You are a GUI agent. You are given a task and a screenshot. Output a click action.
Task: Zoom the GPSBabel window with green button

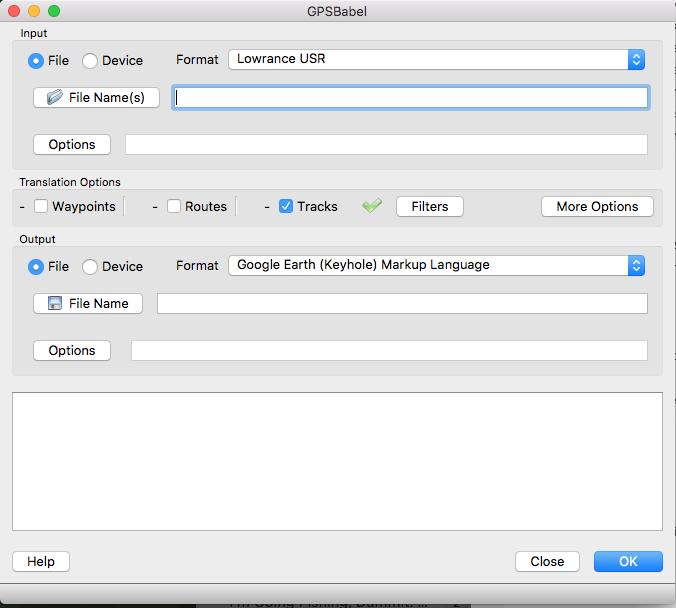point(54,11)
